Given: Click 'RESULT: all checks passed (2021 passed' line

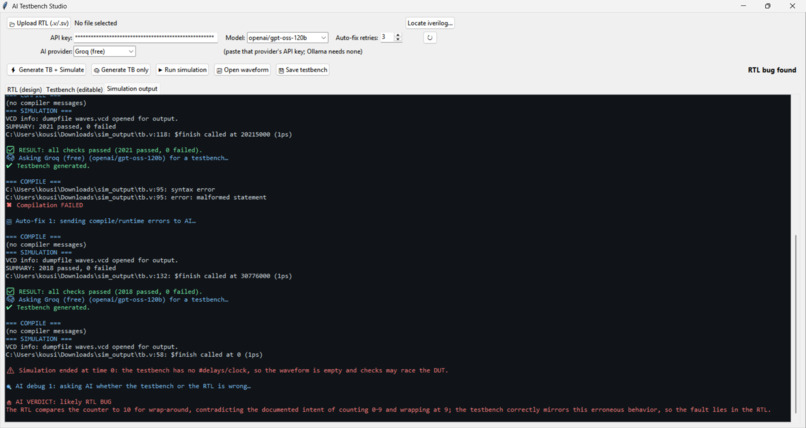Looking at the screenshot, I should 104,150.
